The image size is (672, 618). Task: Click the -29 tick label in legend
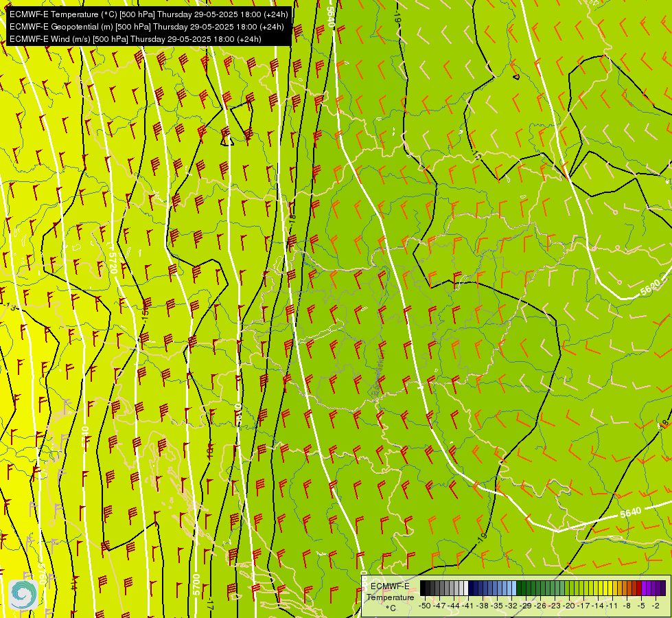tap(526, 606)
